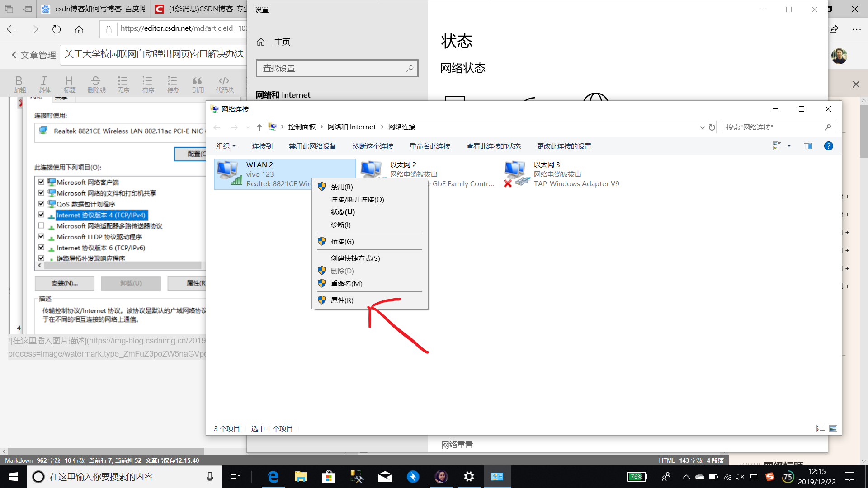
Task: Toggle the preview pane icon in 网络连接
Action: [808, 145]
